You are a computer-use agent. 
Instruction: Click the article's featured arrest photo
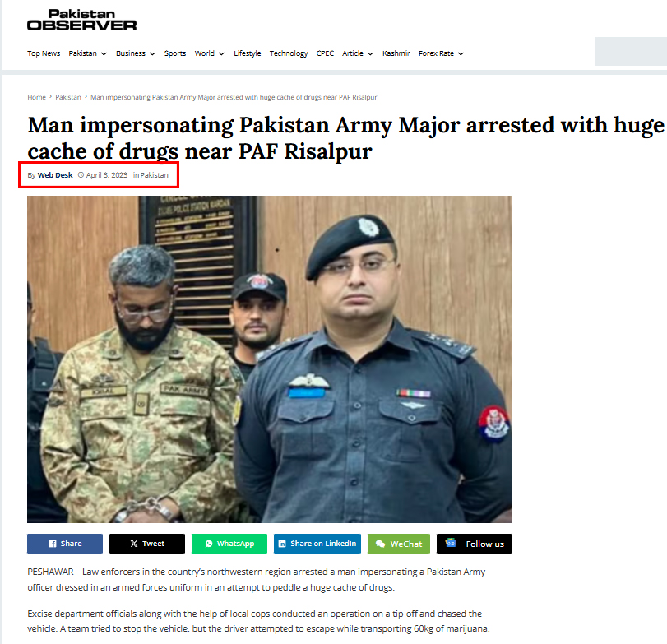click(270, 359)
